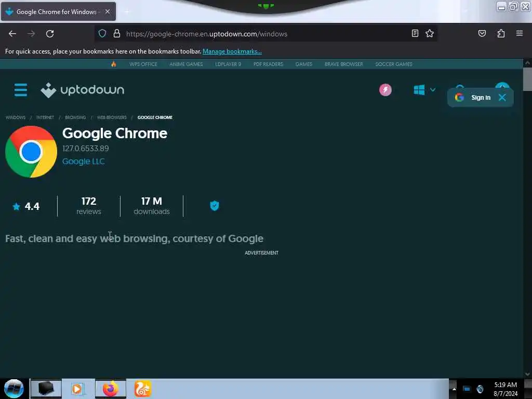Reload the current page

(x=50, y=34)
